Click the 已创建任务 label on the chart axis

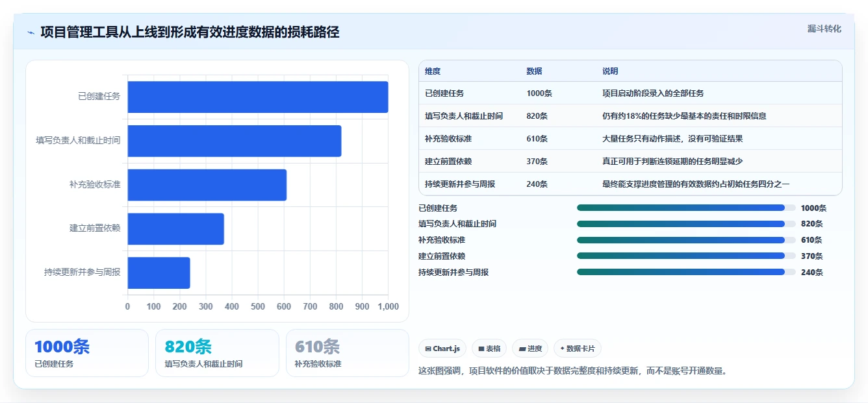pos(99,97)
